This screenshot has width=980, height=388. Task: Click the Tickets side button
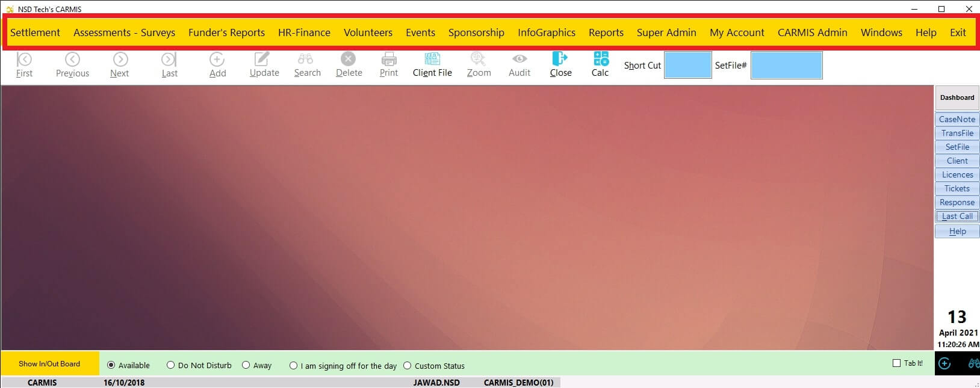point(957,188)
